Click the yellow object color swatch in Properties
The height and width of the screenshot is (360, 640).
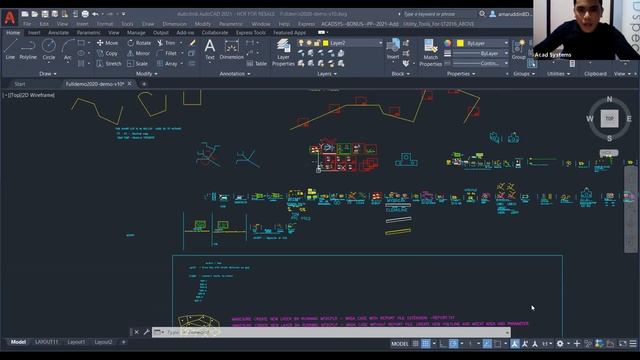(460, 43)
